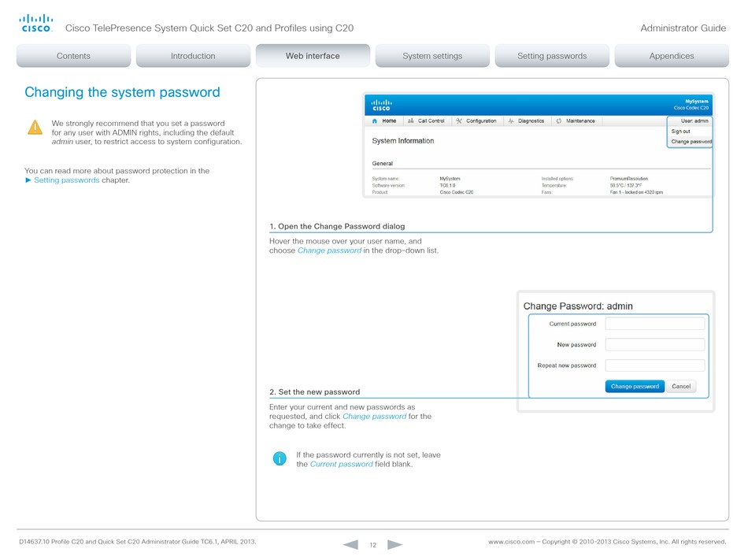Click the page number 12
Viewport: 748px width, 560px height.
(x=373, y=545)
